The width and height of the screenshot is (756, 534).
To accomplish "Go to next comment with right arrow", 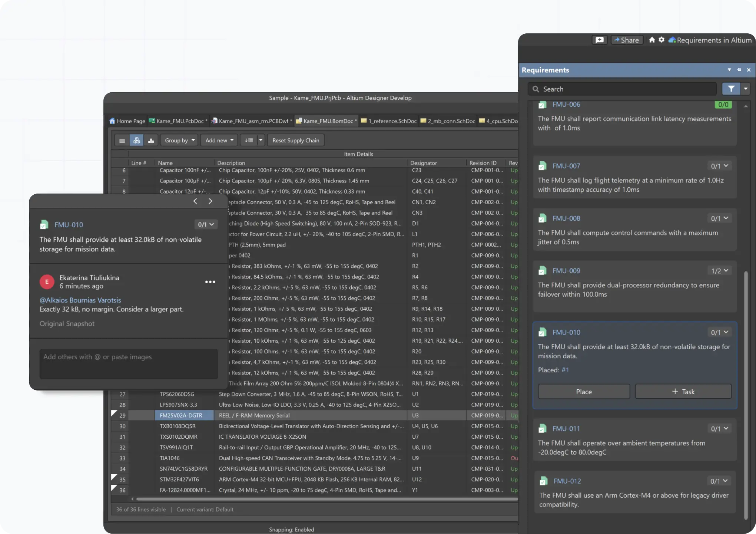I will coord(210,201).
